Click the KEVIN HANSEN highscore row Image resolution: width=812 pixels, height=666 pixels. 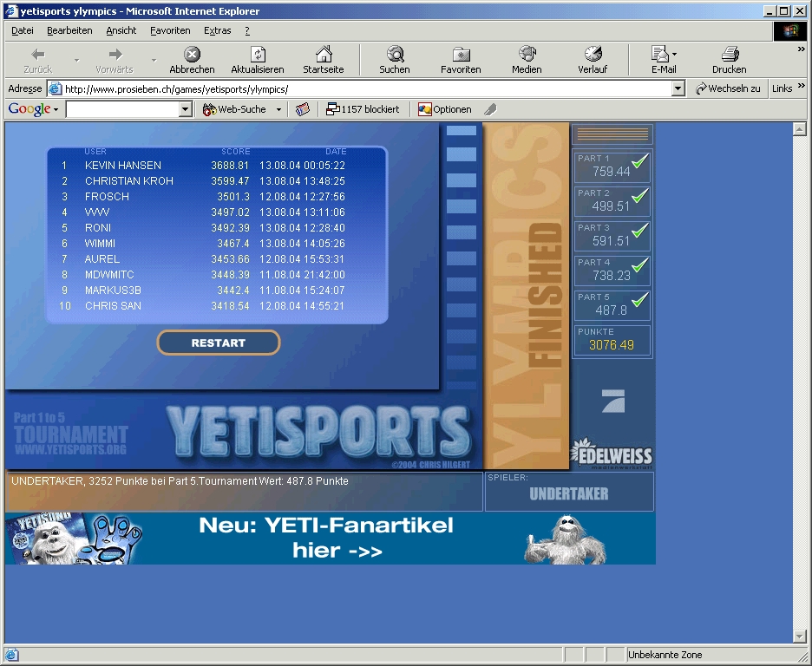(x=204, y=166)
